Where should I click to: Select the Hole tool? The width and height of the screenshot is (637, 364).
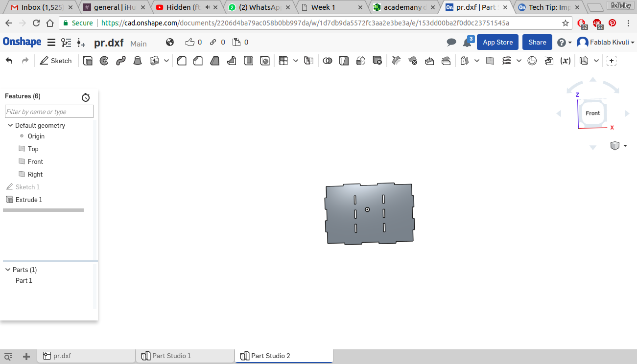tap(265, 61)
